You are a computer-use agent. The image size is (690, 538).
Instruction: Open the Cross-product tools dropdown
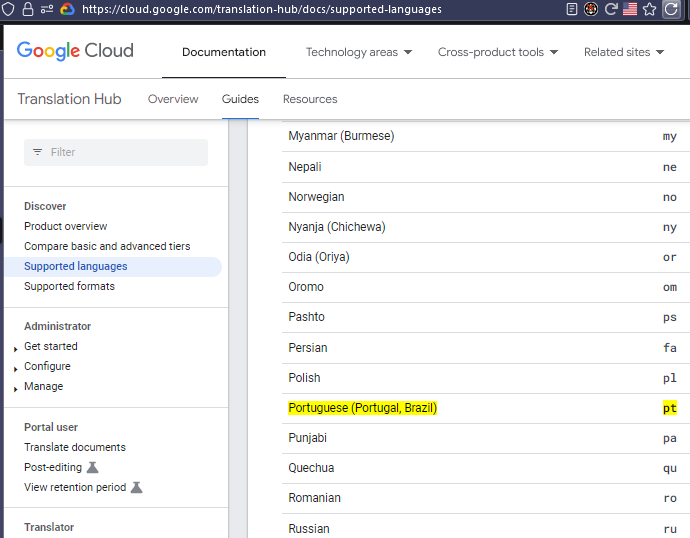[x=497, y=52]
